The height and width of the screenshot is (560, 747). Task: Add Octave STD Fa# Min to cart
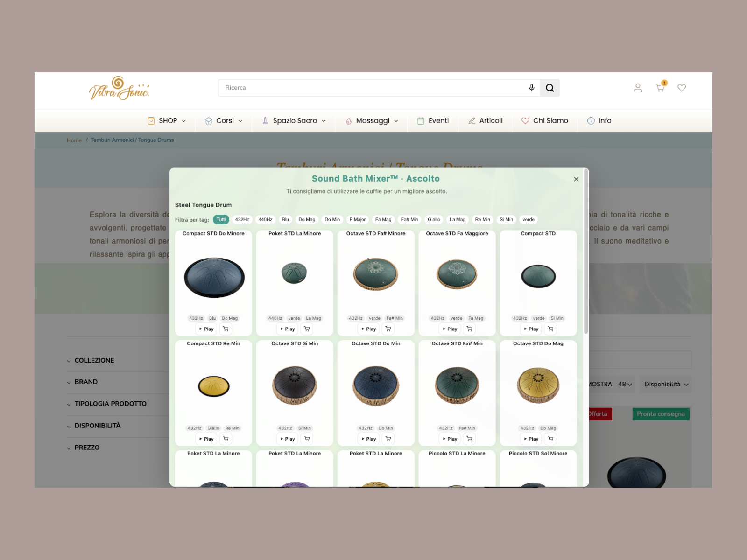470,439
